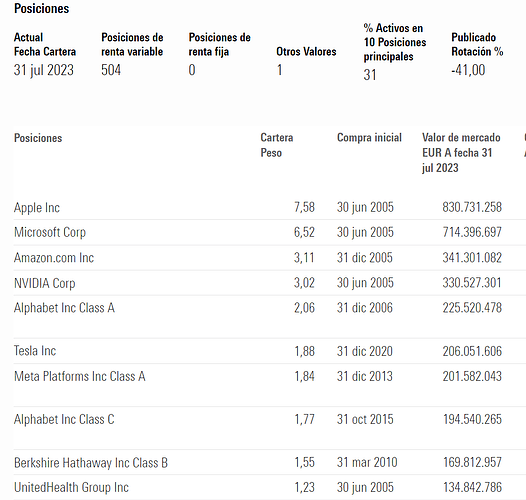Select Amazon purchase date 31 dic 2005
Screen dimensions: 526x500
click(365, 258)
